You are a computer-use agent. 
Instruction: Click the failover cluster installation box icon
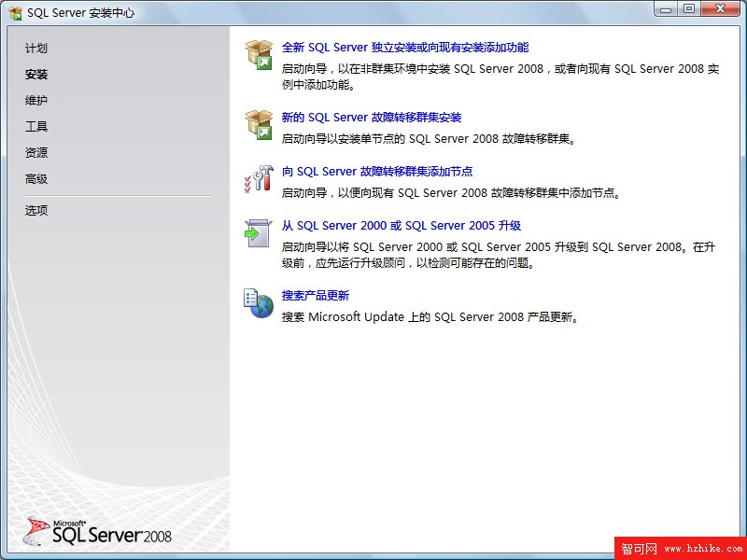pos(259,125)
